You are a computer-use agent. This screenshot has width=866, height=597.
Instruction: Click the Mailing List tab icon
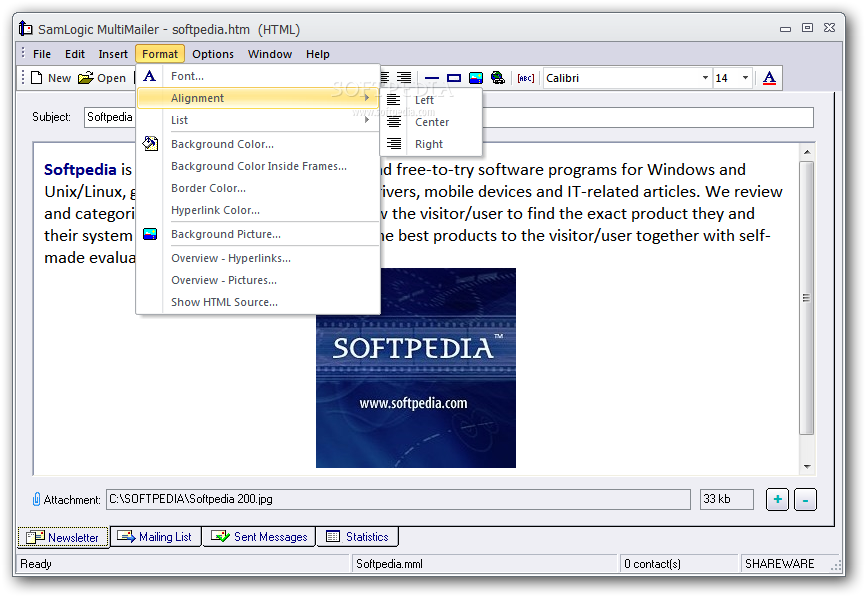126,536
